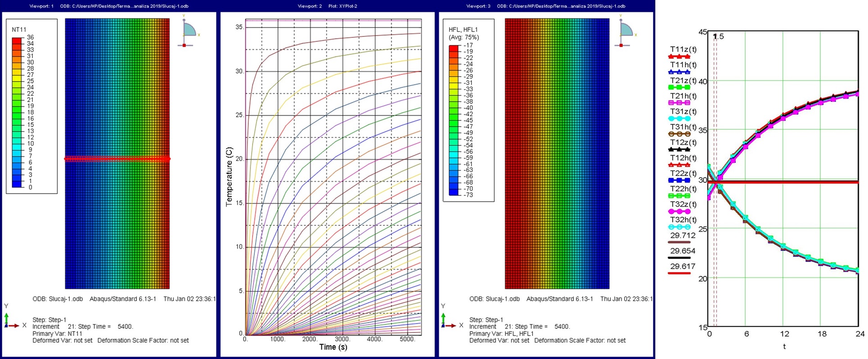This screenshot has width=868, height=359.
Task: Pick the T12z(t) black triangle legend marker
Action: pyautogui.click(x=679, y=150)
